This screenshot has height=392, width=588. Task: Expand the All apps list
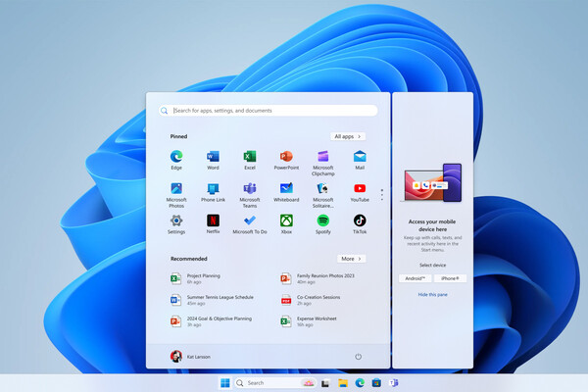point(348,137)
